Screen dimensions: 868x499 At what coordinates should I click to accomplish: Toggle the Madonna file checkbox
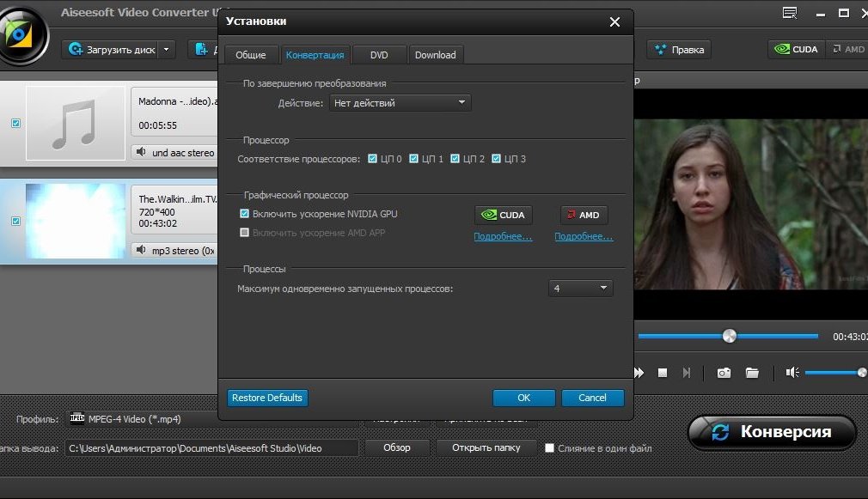point(16,123)
